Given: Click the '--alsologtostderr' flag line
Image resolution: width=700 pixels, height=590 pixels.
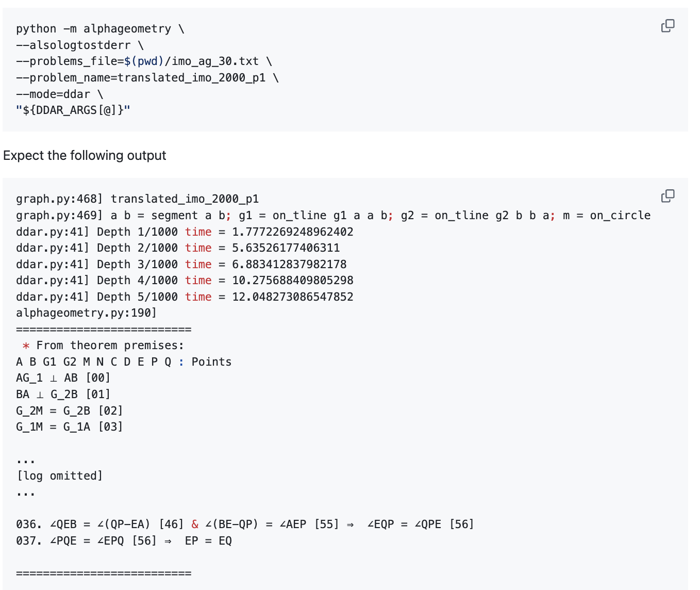Looking at the screenshot, I should click(x=80, y=45).
